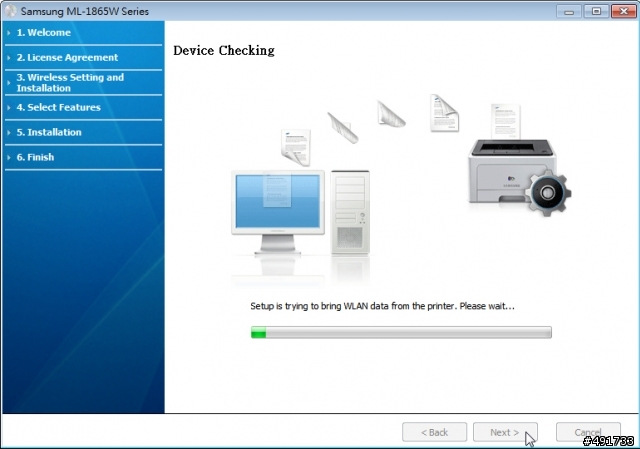Select step 1. Welcome in sidebar
640x449 pixels.
[43, 33]
